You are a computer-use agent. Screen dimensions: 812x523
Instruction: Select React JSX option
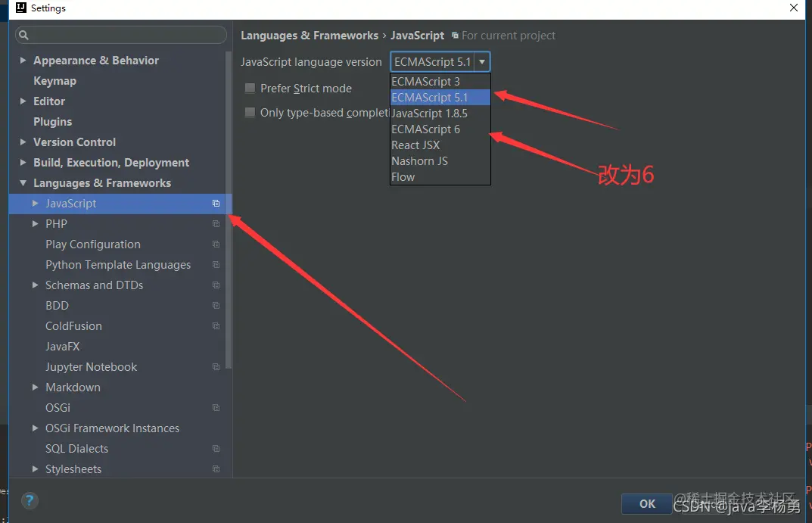point(440,145)
